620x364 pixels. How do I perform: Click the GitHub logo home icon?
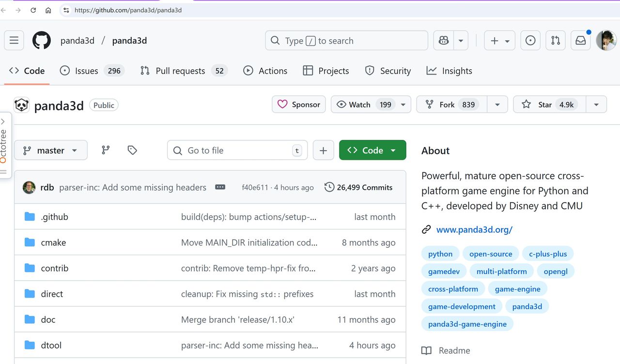click(42, 41)
